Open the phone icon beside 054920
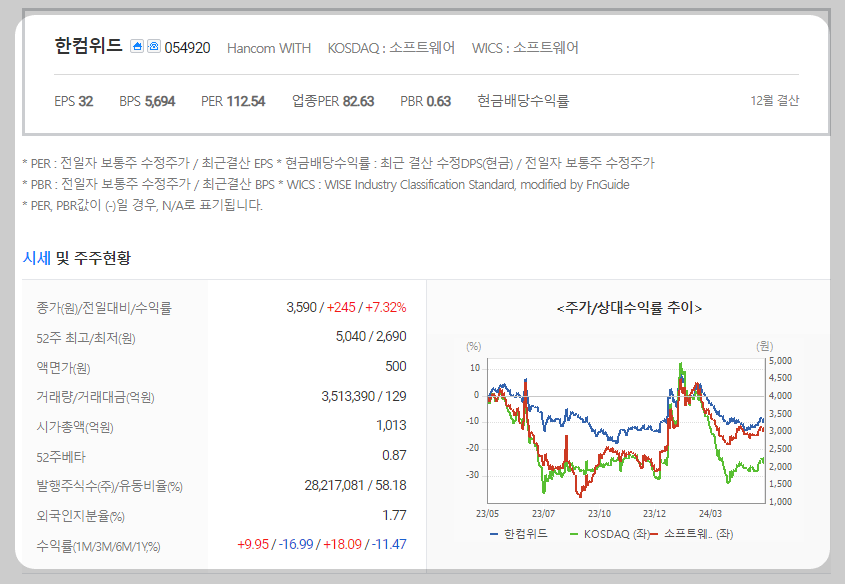Viewport: 845px width, 584px height. [154, 46]
